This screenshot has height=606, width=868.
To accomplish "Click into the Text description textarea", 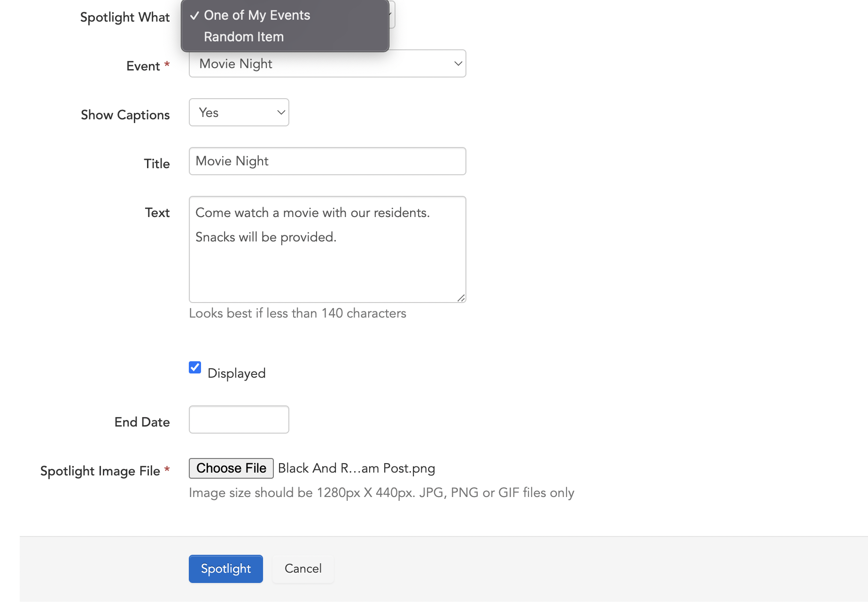I will coord(327,249).
